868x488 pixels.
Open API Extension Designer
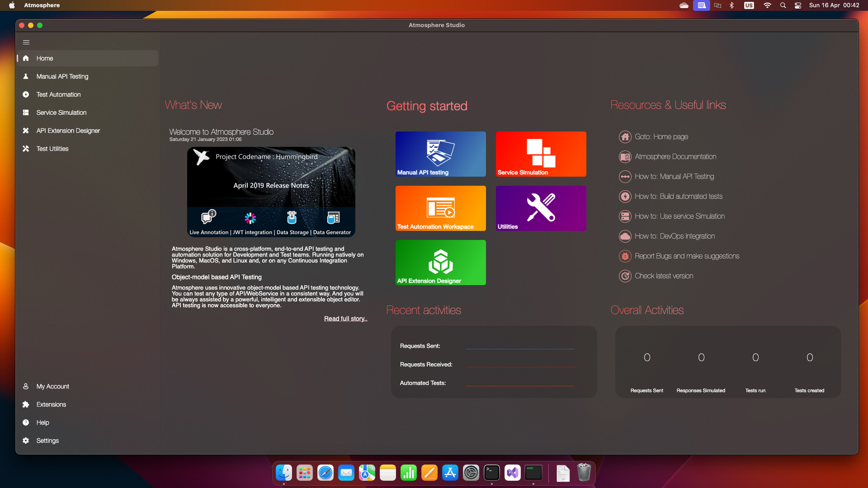click(441, 262)
